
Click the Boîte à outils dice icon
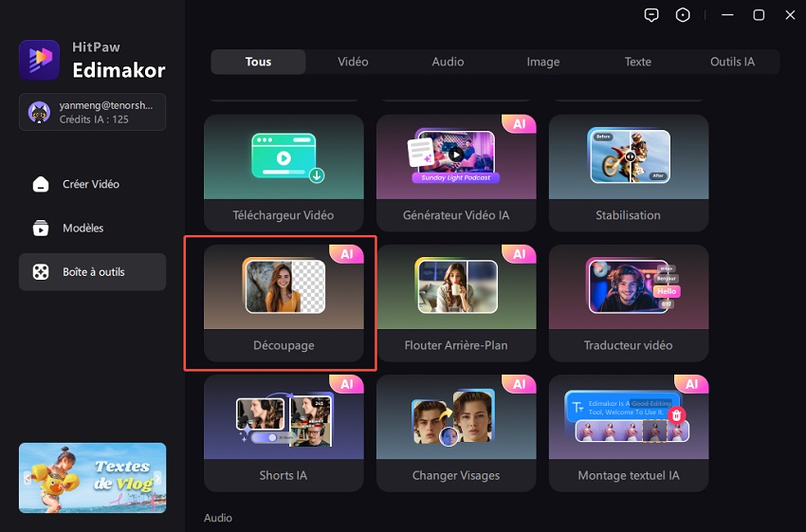point(41,272)
